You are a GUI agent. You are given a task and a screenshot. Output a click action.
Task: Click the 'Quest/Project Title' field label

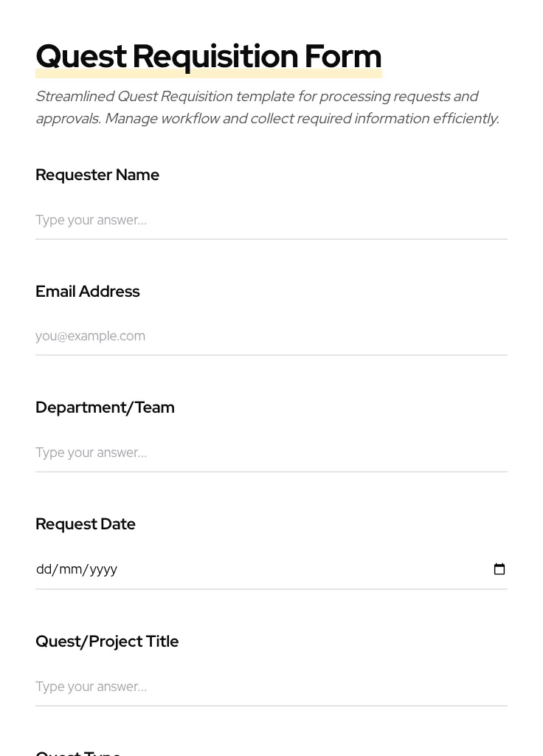[107, 642]
